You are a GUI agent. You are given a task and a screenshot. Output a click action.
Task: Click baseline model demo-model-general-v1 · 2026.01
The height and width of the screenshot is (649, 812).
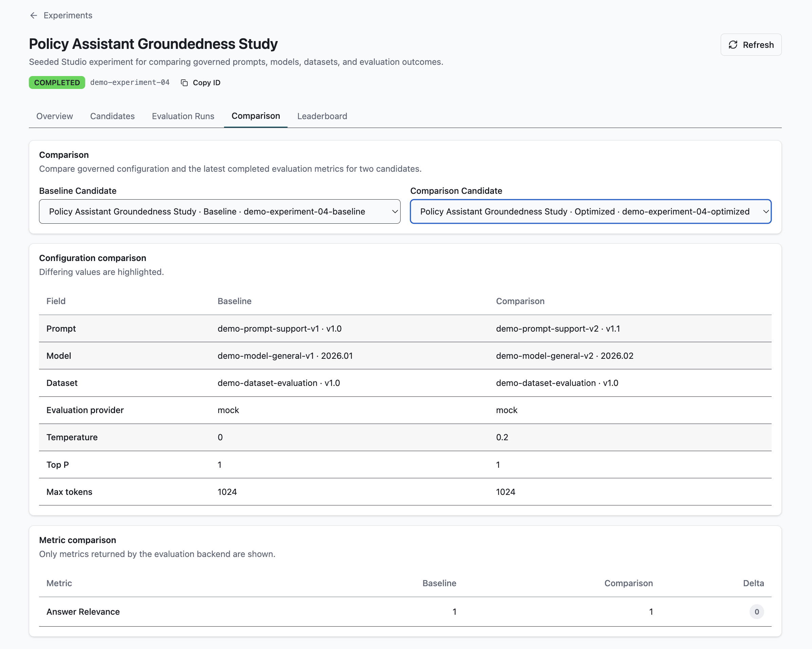click(285, 356)
